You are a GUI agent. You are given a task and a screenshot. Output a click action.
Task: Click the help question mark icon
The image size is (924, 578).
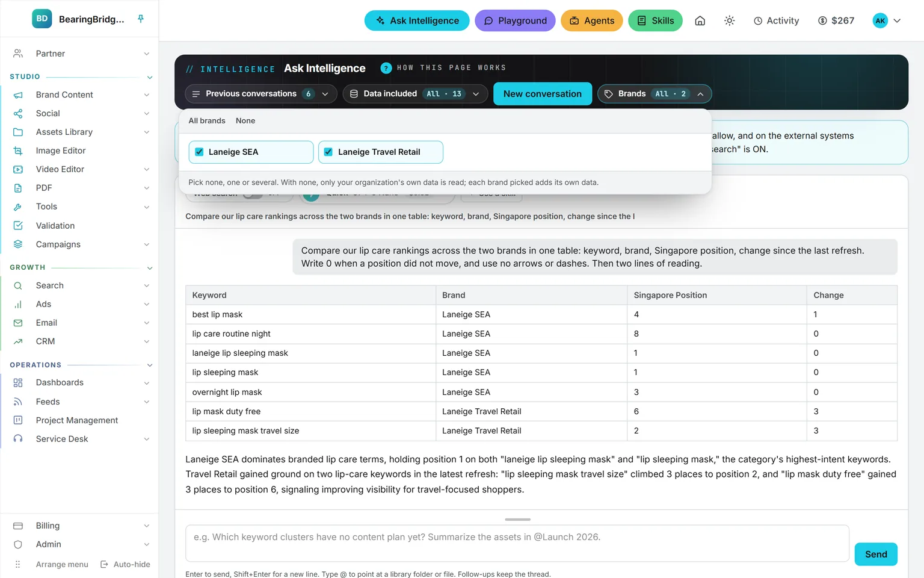386,68
